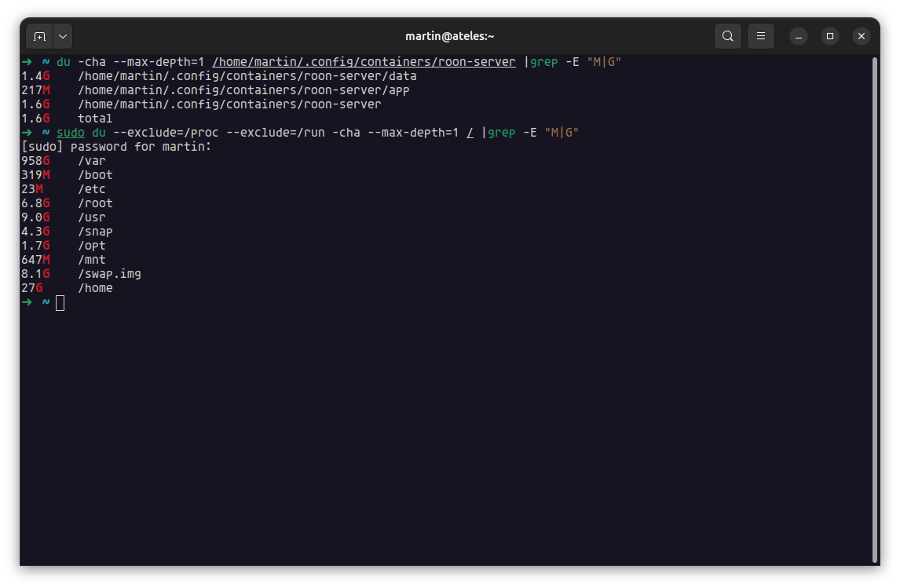Click the /snap entry showing 4.3G
This screenshot has height=588, width=900.
click(x=95, y=232)
